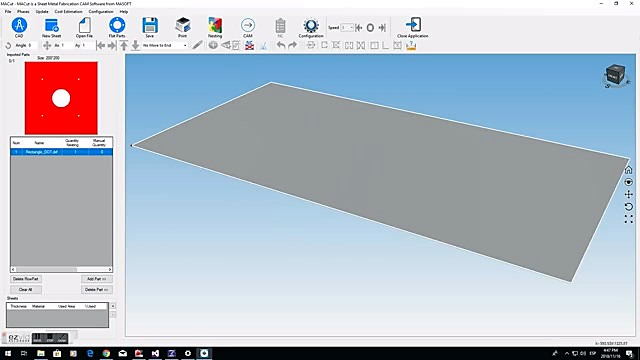Viewport: 640px width, 360px height.
Task: Open the Configuration menu
Action: (101, 11)
